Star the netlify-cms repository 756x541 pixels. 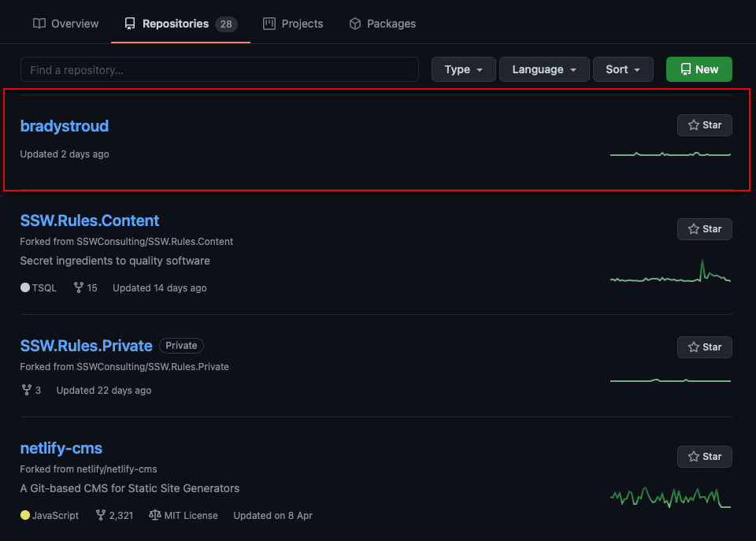[704, 457]
